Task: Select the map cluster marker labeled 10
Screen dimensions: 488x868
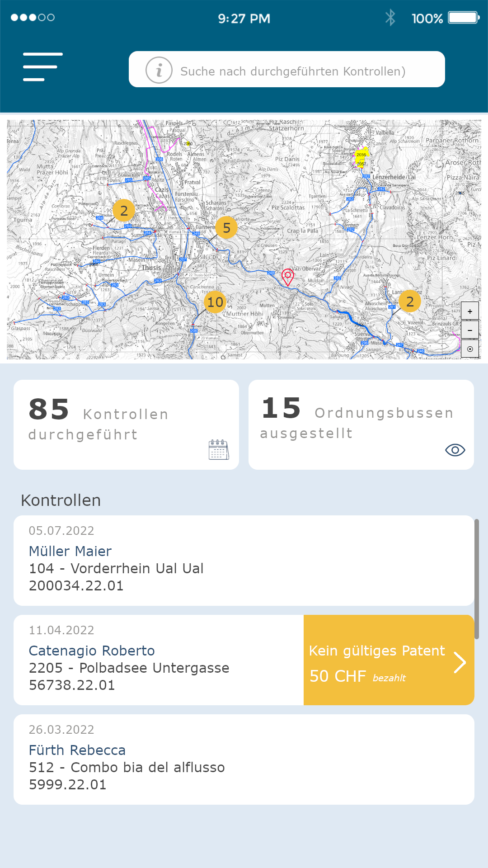Action: (215, 302)
